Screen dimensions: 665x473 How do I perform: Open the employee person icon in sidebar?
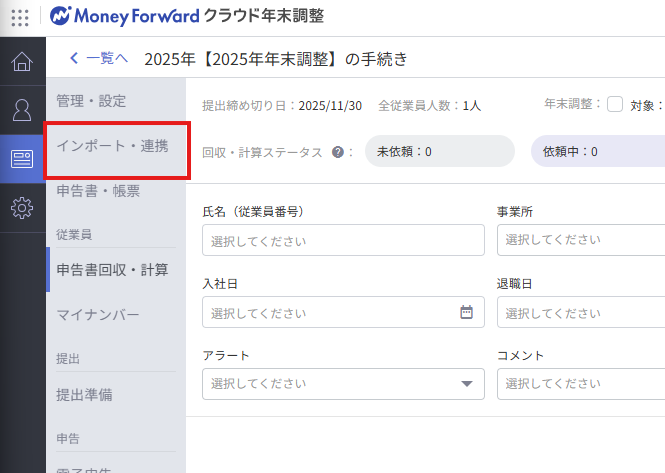pos(22,110)
